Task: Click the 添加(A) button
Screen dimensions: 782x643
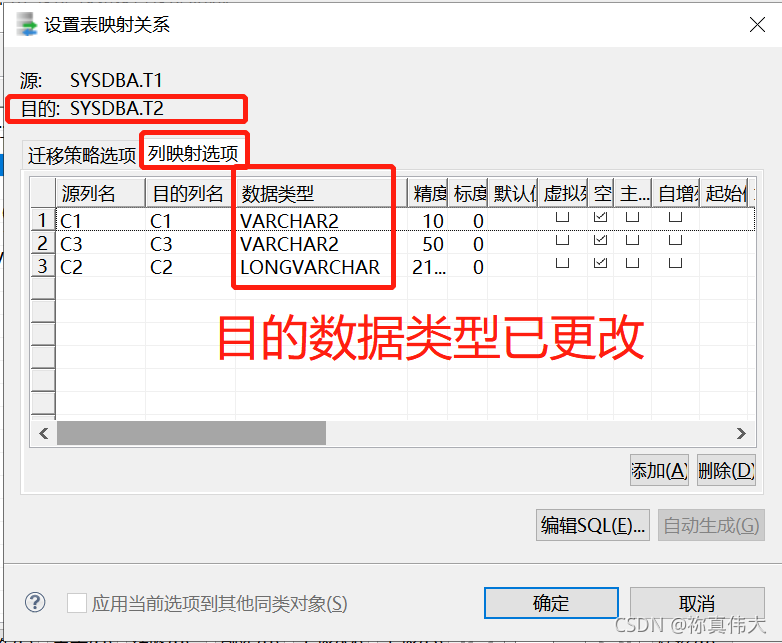Action: coord(659,470)
